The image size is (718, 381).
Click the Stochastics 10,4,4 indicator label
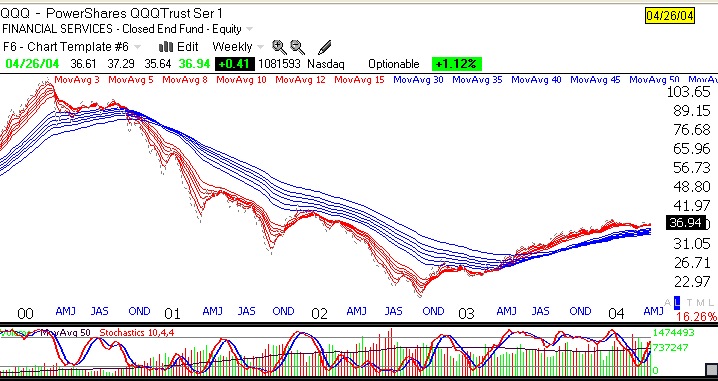(137, 332)
